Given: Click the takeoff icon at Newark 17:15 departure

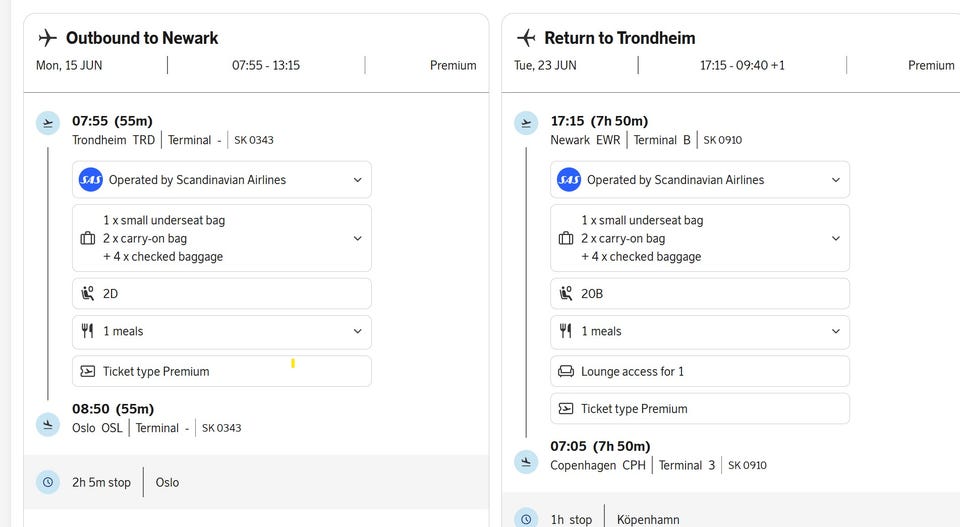Looking at the screenshot, I should (526, 123).
